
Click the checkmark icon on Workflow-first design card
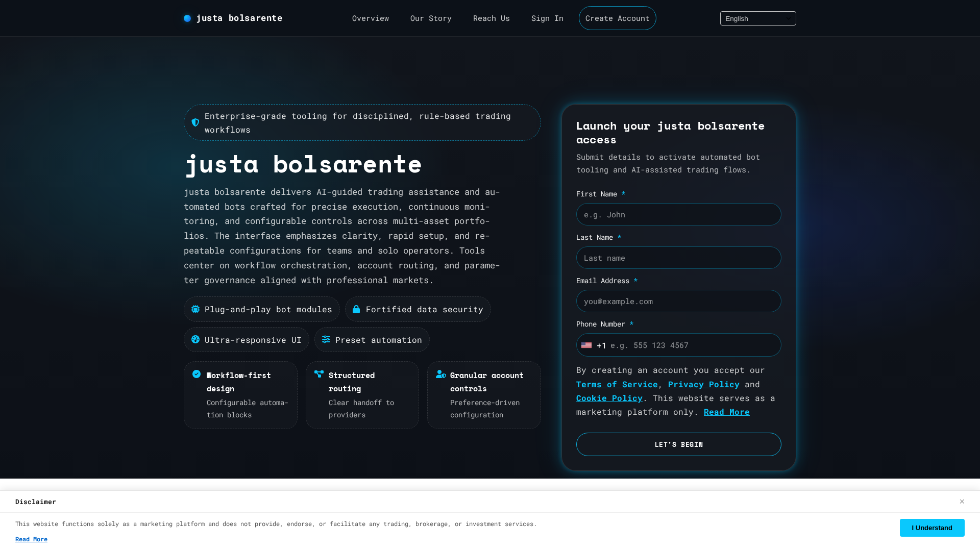tap(197, 374)
